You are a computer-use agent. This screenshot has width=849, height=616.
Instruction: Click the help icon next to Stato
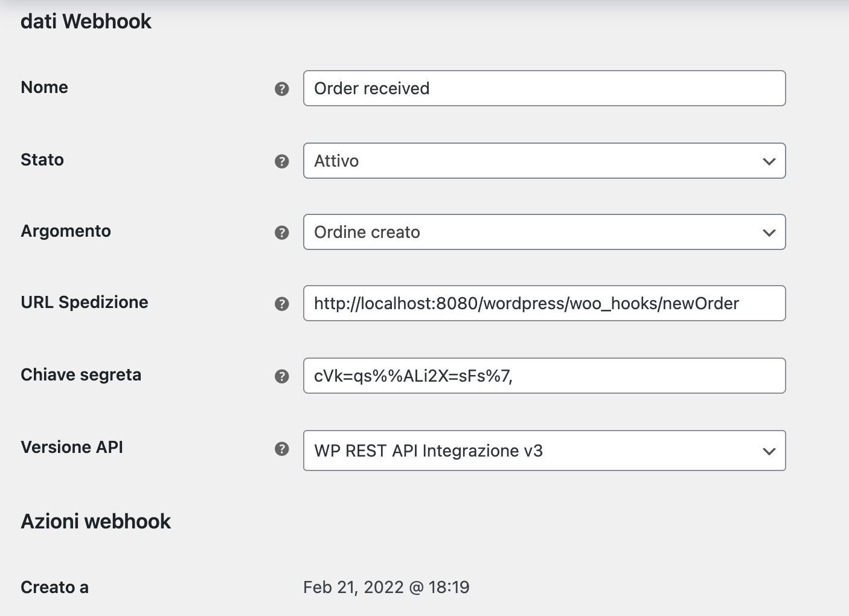281,161
